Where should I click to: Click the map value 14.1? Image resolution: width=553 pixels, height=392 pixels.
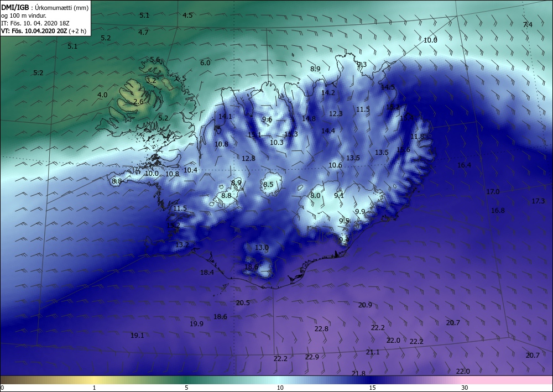coord(226,116)
